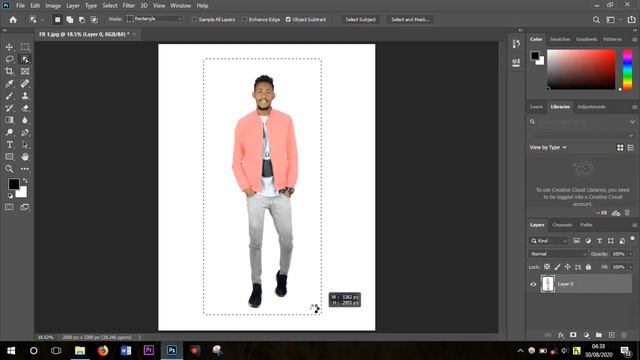Open the Libraries search dropdown arrow
This screenshot has height=360, width=640.
coord(632,122)
